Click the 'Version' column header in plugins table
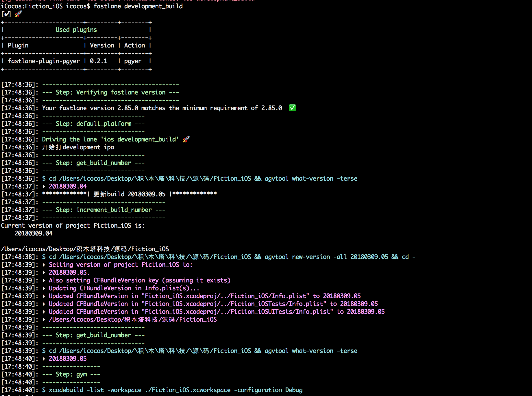Screen dimensions: 532x396 coord(102,45)
